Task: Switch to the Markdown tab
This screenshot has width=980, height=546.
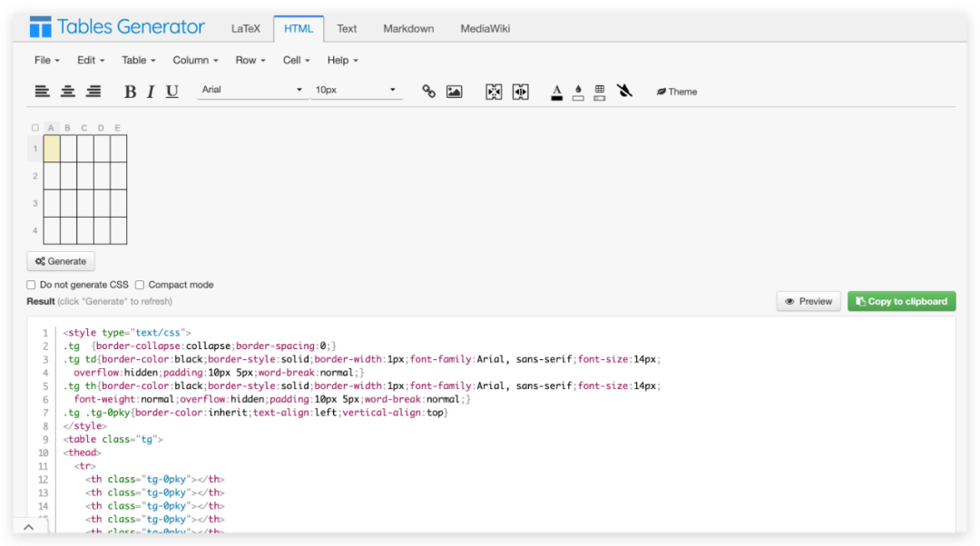Action: click(x=408, y=28)
